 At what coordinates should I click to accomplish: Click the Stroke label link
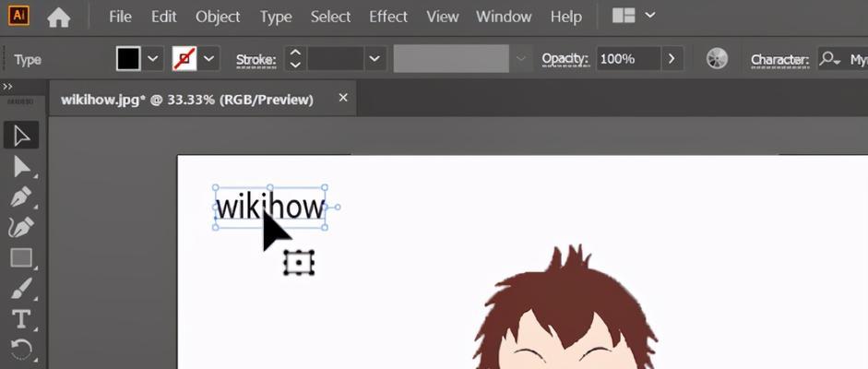point(256,60)
